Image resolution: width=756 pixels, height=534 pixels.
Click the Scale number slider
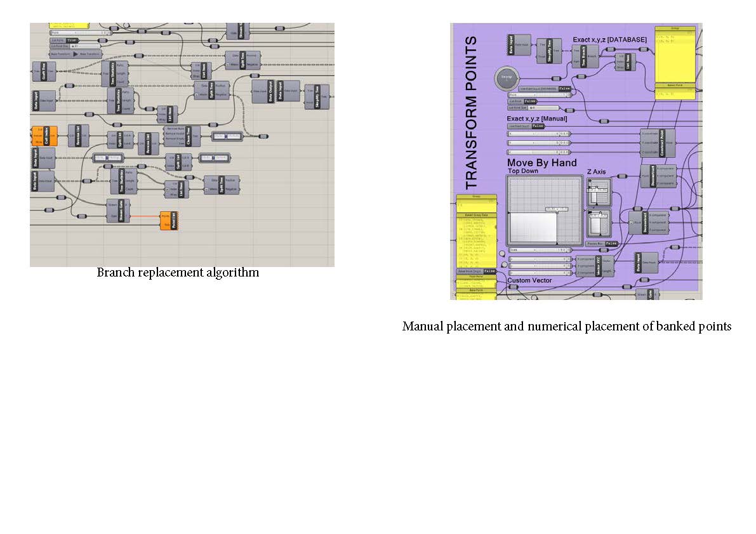point(538,250)
